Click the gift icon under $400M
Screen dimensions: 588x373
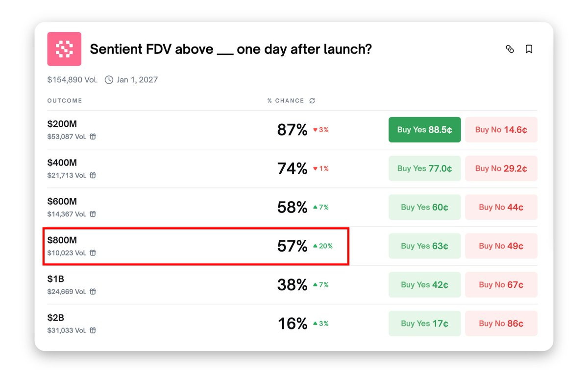pyautogui.click(x=93, y=175)
